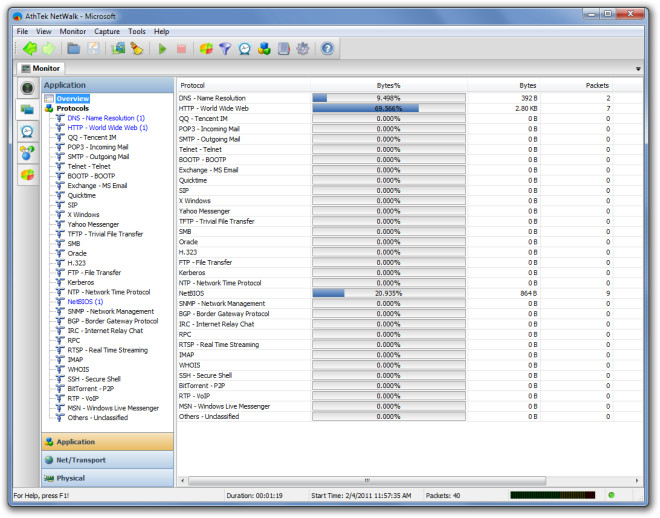The image size is (660, 518).
Task: Click the NetBIOS 20.935% progress bar
Action: pyautogui.click(x=389, y=293)
